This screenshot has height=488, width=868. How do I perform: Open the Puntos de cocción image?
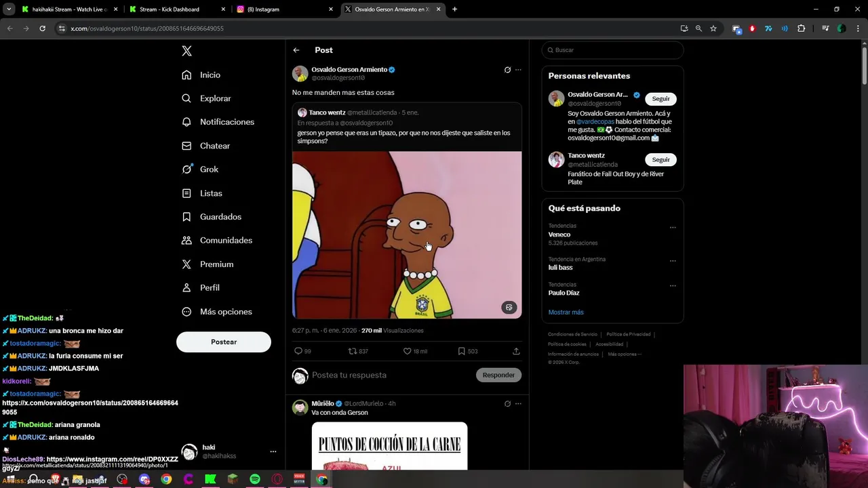[x=389, y=446]
